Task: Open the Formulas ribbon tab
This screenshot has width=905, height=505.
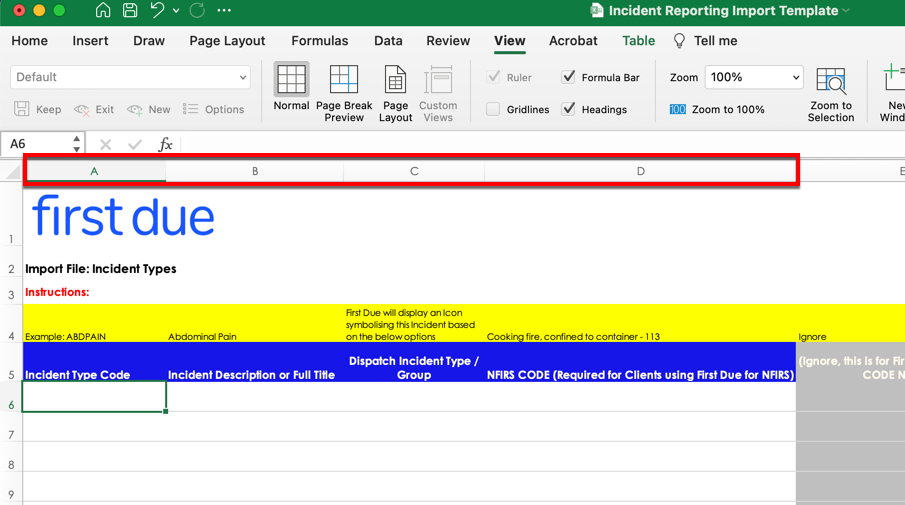Action: pyautogui.click(x=320, y=41)
